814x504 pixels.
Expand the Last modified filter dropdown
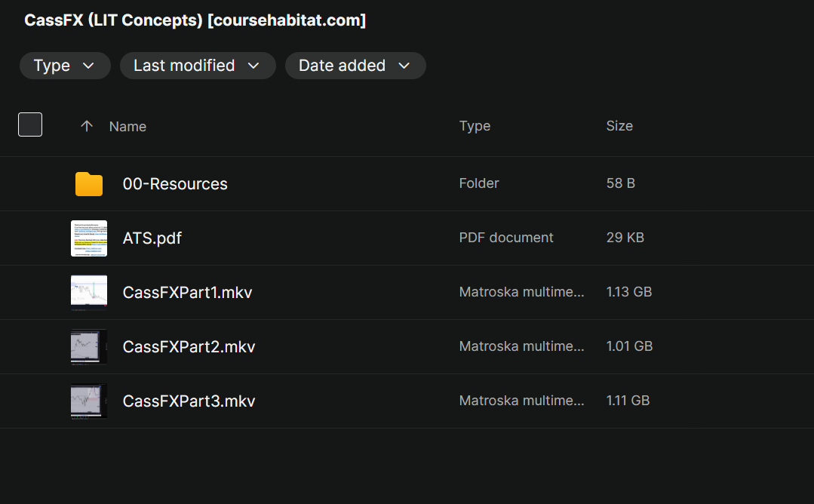point(196,66)
